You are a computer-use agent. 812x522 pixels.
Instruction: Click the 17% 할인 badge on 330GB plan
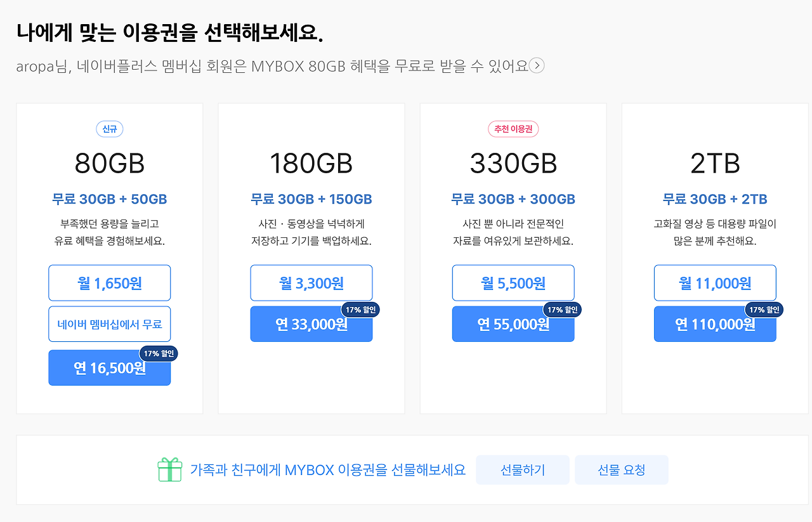coord(561,310)
